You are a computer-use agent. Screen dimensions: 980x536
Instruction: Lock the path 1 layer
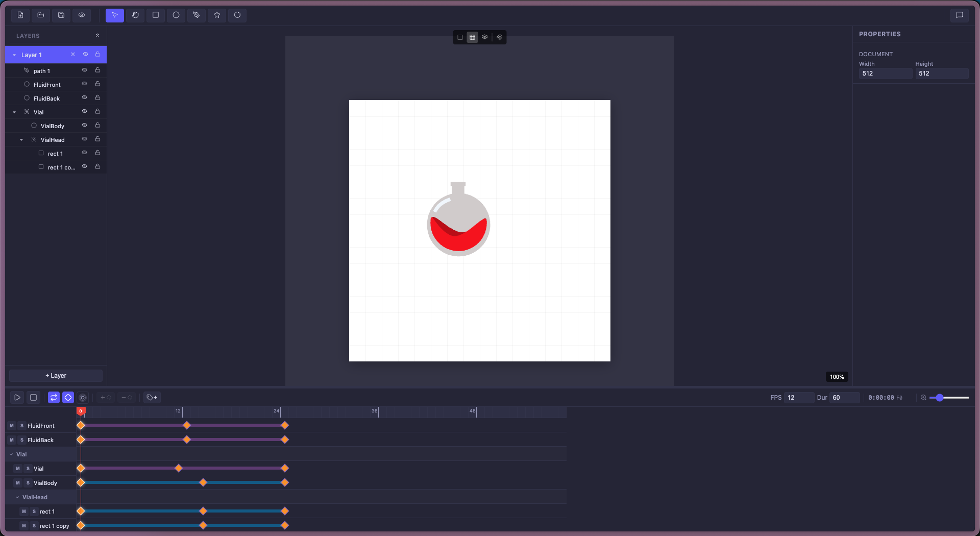[x=98, y=70]
